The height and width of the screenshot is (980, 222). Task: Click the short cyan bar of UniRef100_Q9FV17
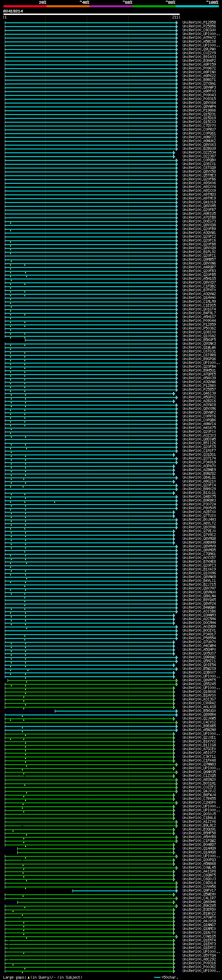point(125,891)
